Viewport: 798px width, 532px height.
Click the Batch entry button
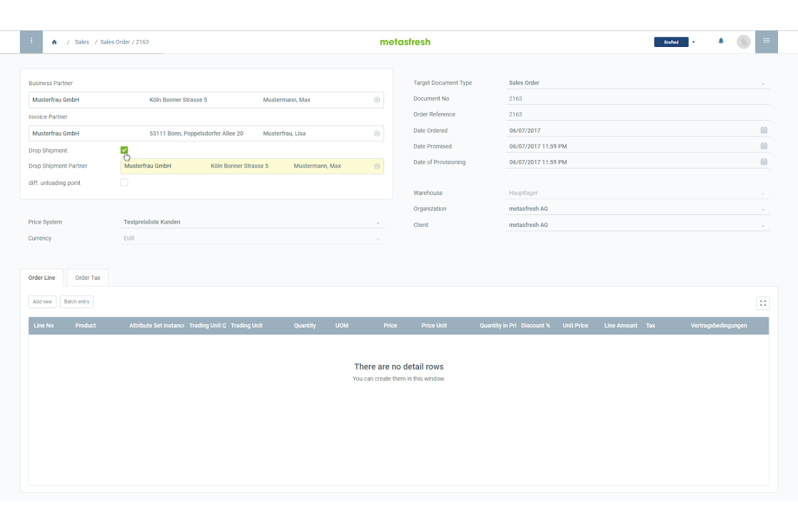(x=77, y=301)
